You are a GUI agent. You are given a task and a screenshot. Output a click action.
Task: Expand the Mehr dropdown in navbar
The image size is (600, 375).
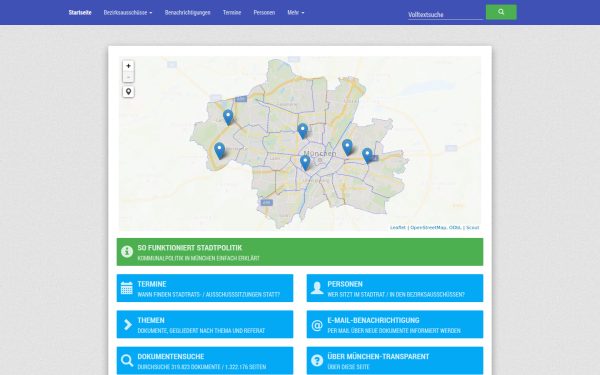point(296,13)
